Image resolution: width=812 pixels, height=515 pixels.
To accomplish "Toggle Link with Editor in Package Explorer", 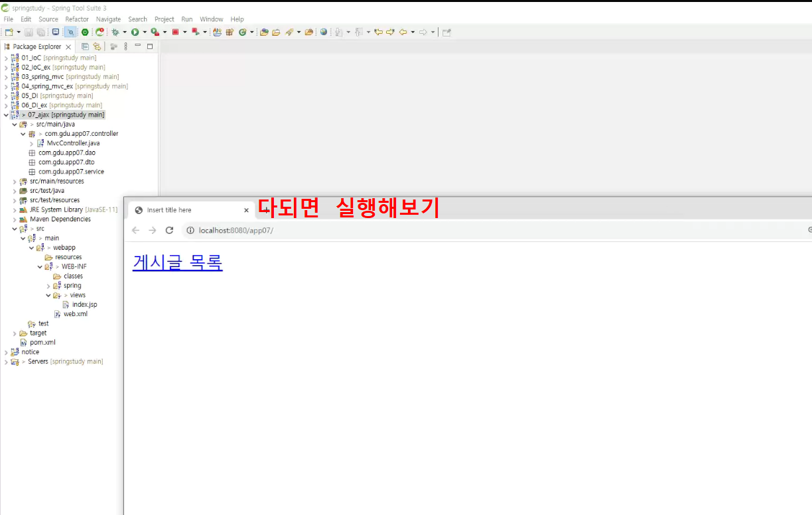I will (97, 46).
